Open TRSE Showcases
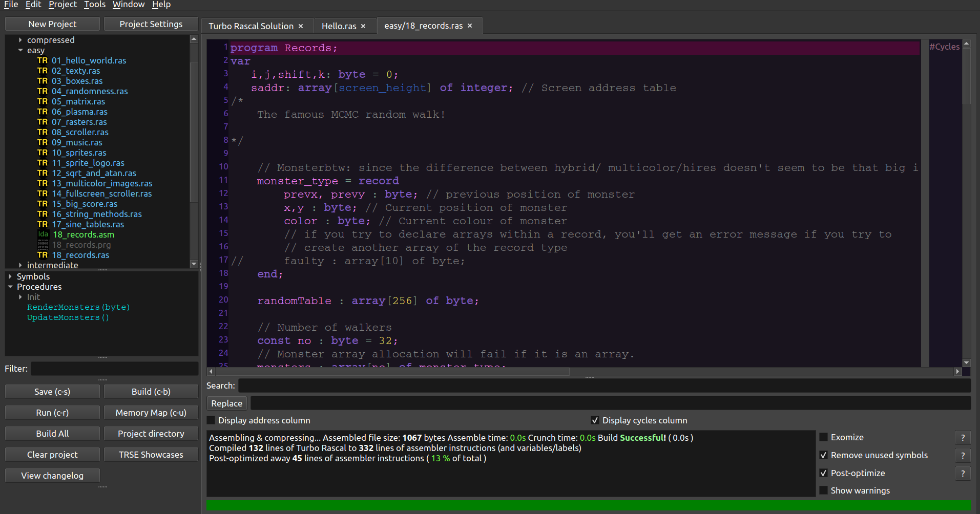The height and width of the screenshot is (514, 980). (x=151, y=454)
